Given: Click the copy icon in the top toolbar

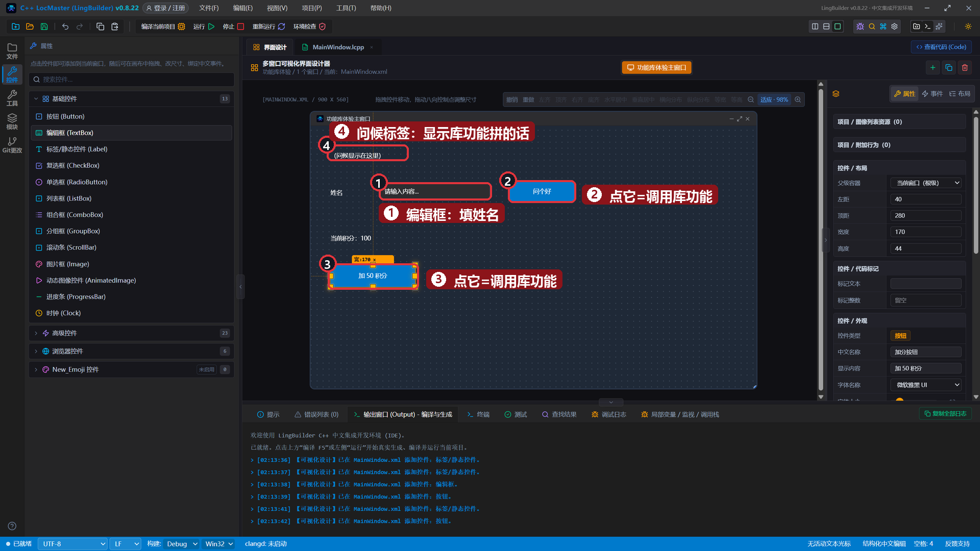Looking at the screenshot, I should pyautogui.click(x=101, y=27).
